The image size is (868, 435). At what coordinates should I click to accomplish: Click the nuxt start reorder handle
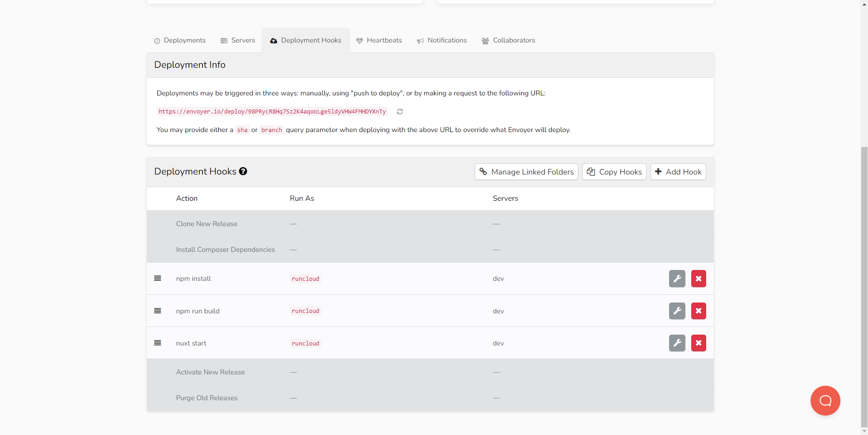coord(158,343)
